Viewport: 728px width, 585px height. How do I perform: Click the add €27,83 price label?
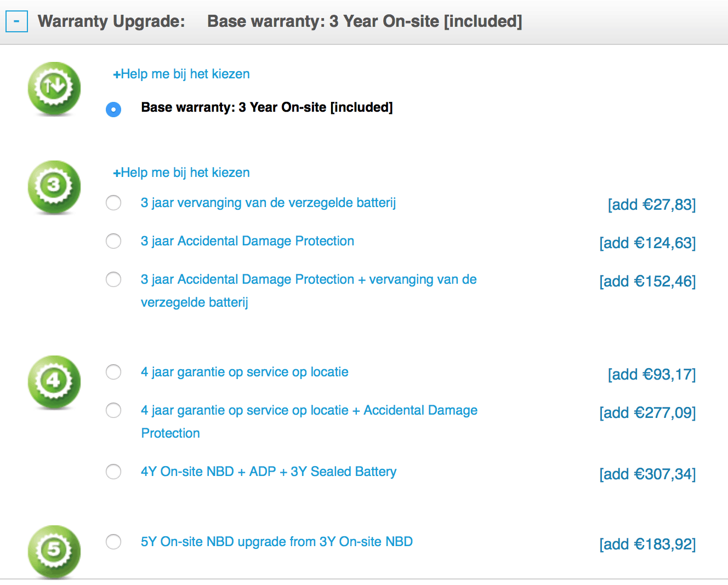(x=651, y=205)
